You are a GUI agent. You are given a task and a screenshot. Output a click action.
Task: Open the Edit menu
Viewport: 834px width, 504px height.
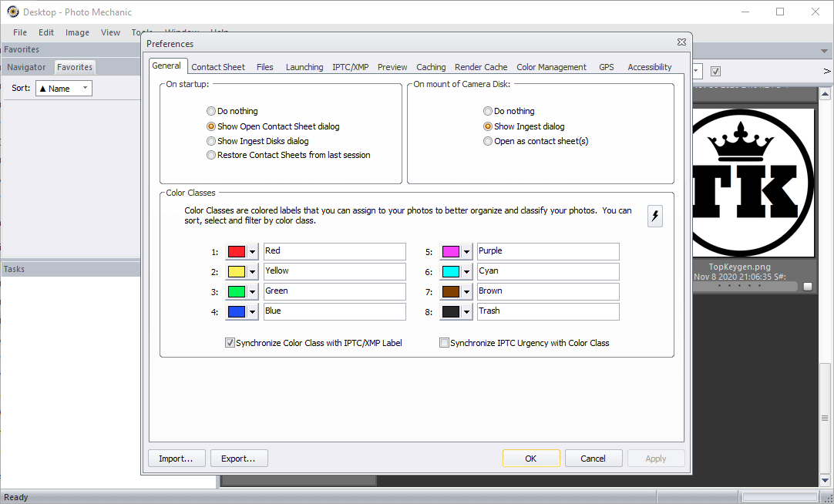46,32
